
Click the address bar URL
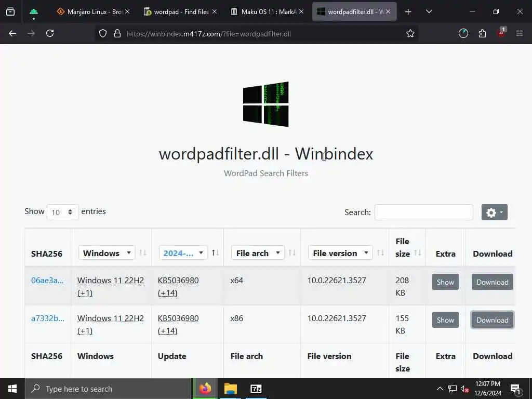click(x=209, y=34)
